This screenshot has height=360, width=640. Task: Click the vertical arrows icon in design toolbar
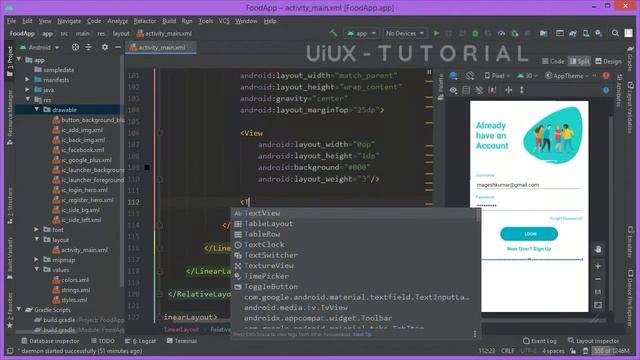[522, 90]
